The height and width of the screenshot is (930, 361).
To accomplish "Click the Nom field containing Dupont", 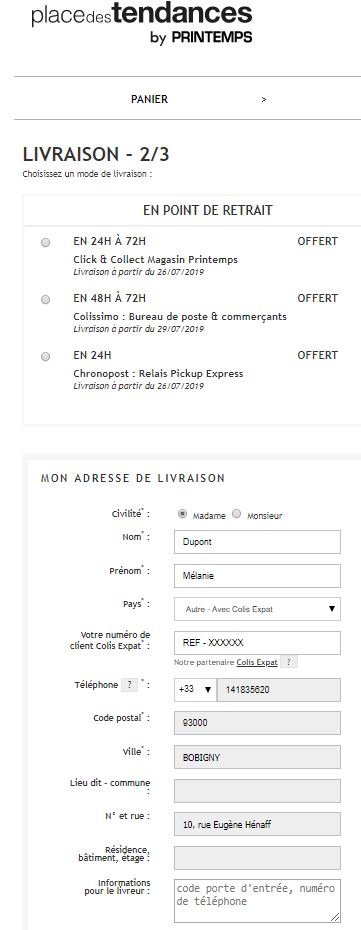I will tap(257, 542).
